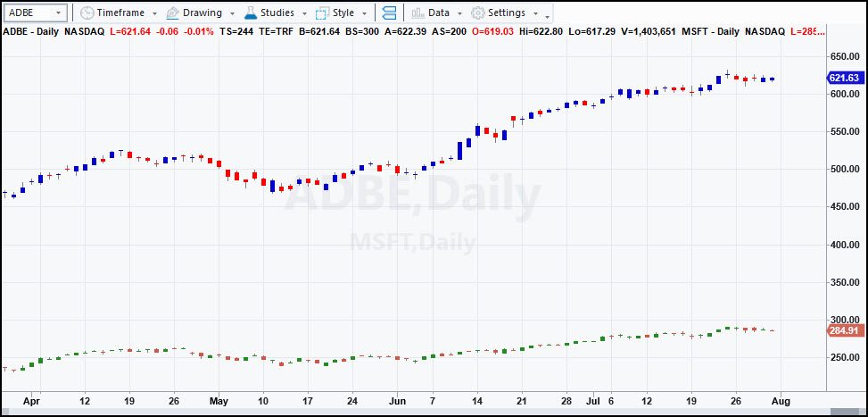Click the '24' date axis label
This screenshot has width=868, height=417.
click(352, 400)
